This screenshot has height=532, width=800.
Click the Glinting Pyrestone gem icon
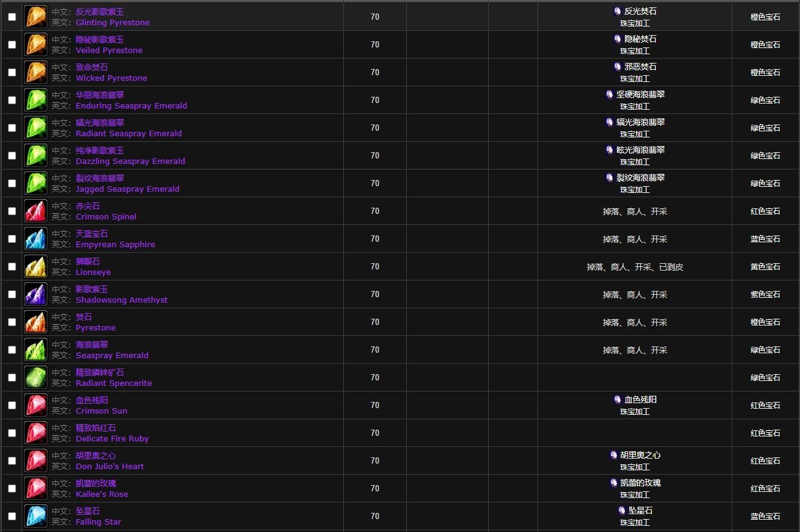pos(36,17)
